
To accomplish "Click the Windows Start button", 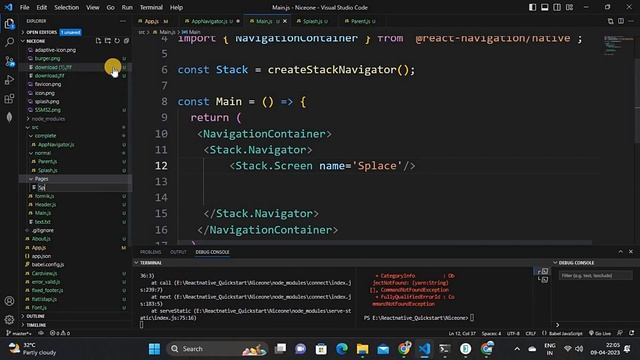I will [154, 349].
